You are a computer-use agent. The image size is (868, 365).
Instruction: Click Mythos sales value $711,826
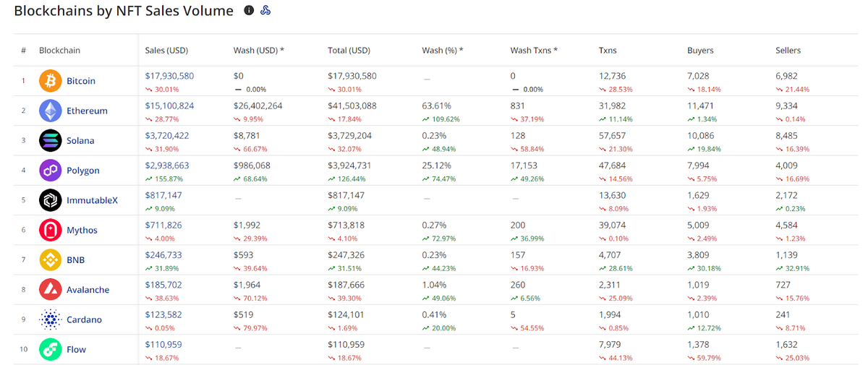tap(163, 225)
